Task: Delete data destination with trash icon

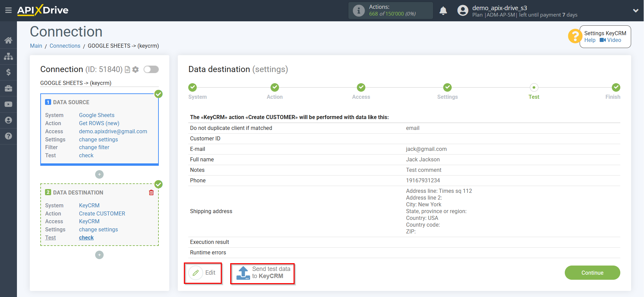Action: [x=151, y=192]
